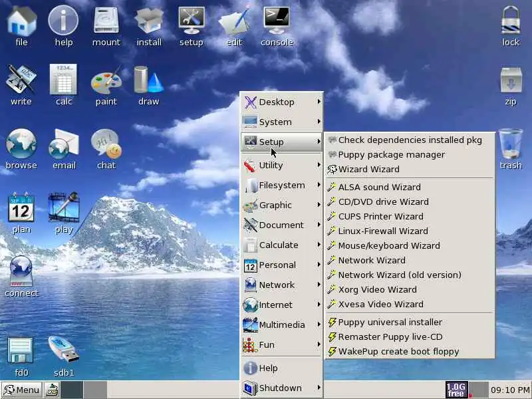Launch Puppy universal installer
This screenshot has height=399, width=532.
(x=410, y=323)
